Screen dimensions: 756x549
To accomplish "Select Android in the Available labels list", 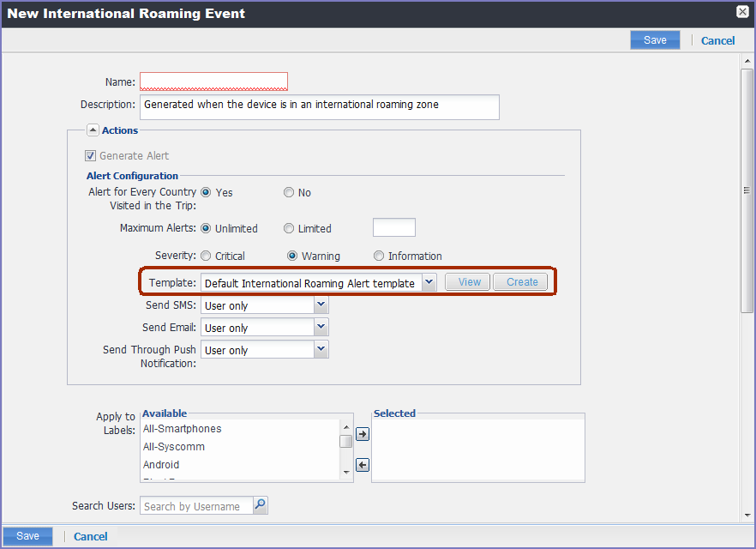I will 161,465.
